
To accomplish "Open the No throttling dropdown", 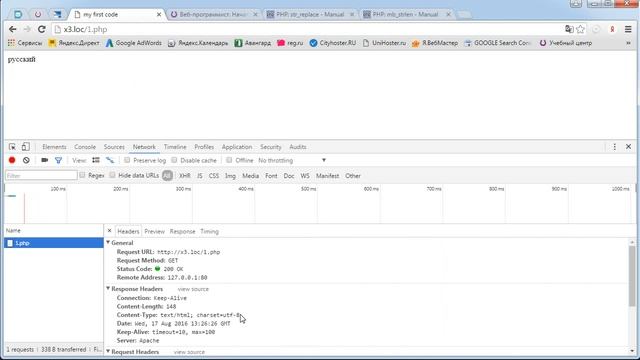I will (292, 160).
